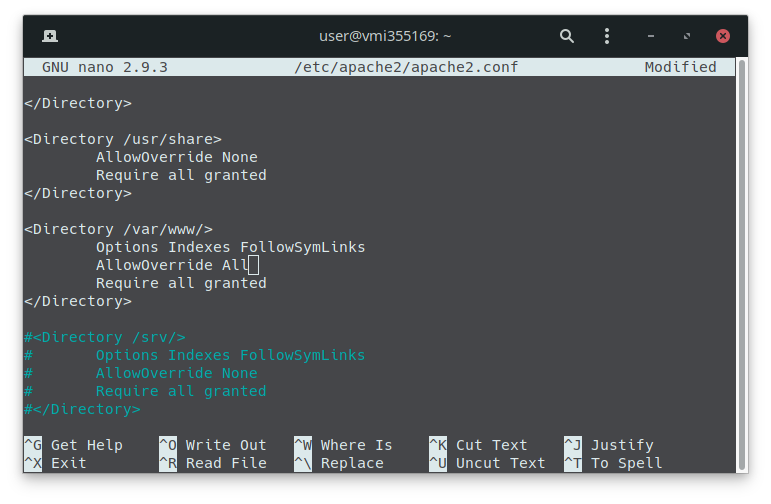This screenshot has height=504, width=771.
Task: Click the ^G Get Help shortcut
Action: tap(74, 445)
